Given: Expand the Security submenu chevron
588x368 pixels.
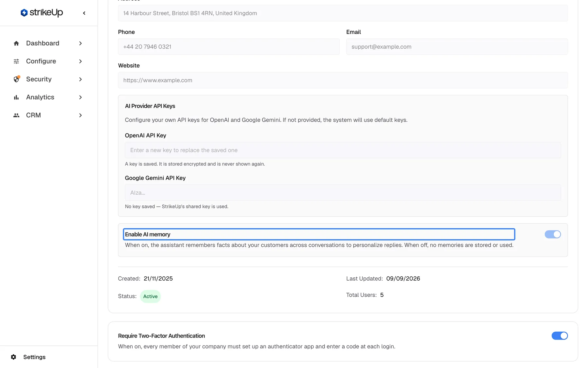Looking at the screenshot, I should click(80, 79).
